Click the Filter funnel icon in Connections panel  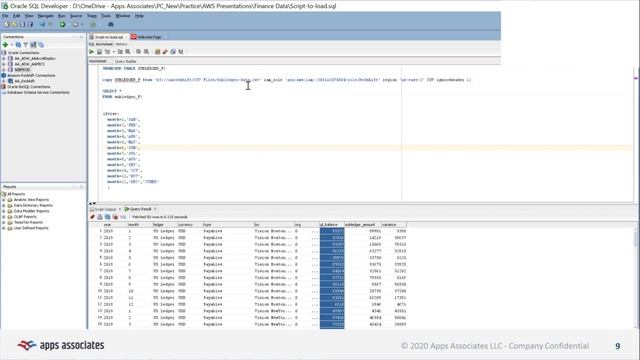26,44
